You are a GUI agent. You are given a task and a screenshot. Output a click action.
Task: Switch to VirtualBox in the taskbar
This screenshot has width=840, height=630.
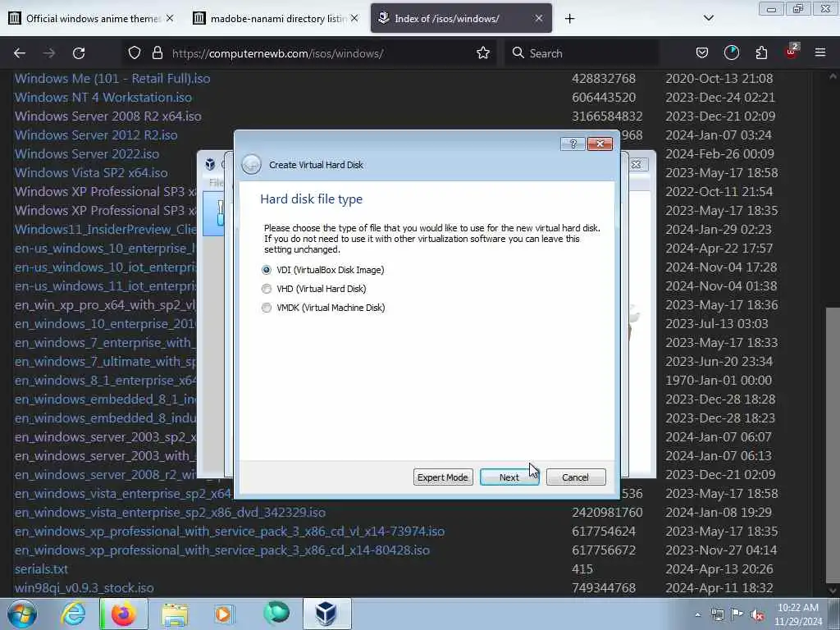point(326,614)
